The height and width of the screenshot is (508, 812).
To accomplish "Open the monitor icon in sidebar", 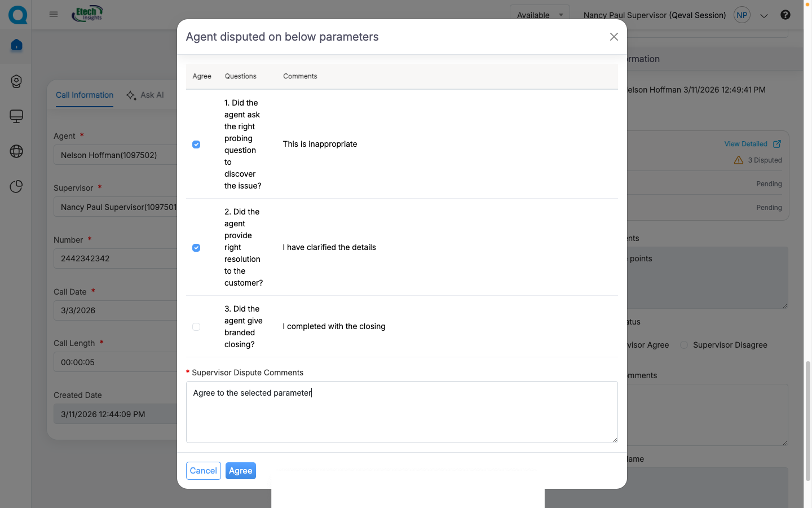I will 16,116.
